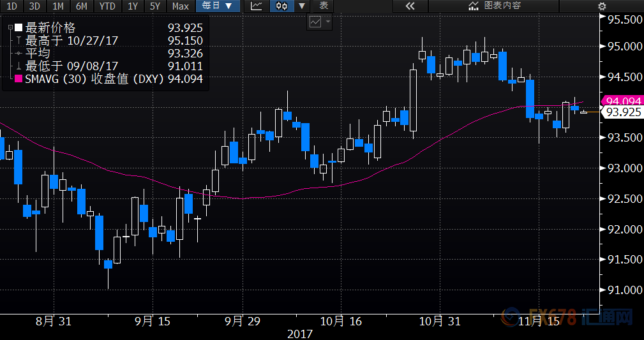
Task: Open chart settings gear icon
Action: (x=602, y=6)
